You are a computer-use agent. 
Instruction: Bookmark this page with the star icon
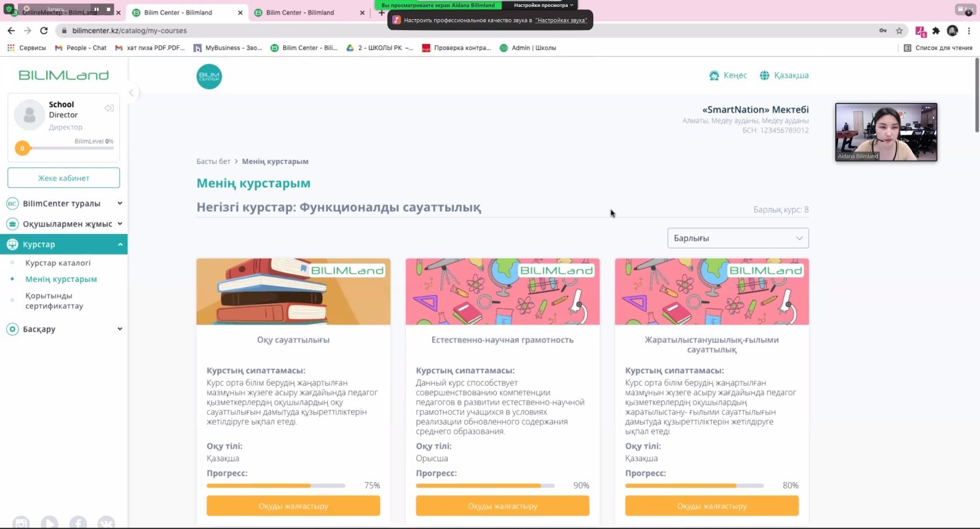pyautogui.click(x=899, y=31)
